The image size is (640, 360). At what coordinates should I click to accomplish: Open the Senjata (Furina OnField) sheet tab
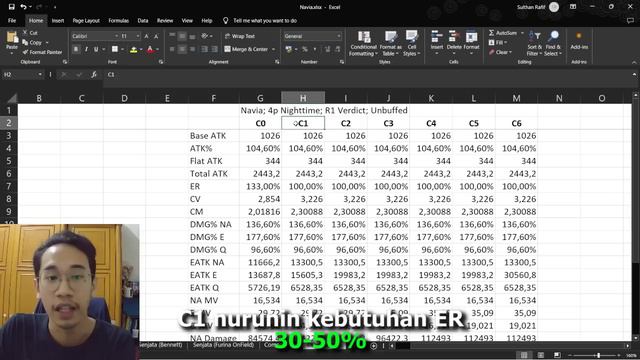[x=223, y=345]
